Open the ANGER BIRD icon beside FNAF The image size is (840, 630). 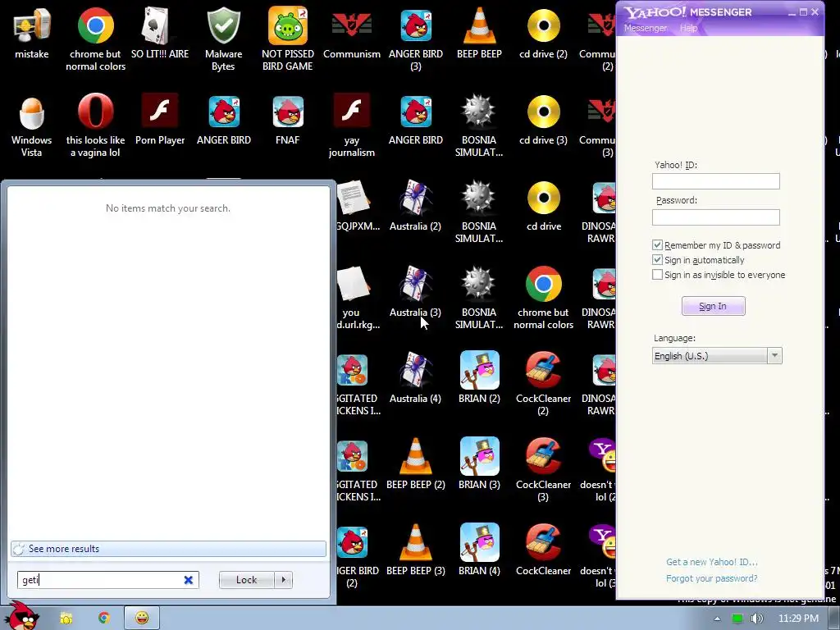223,120
